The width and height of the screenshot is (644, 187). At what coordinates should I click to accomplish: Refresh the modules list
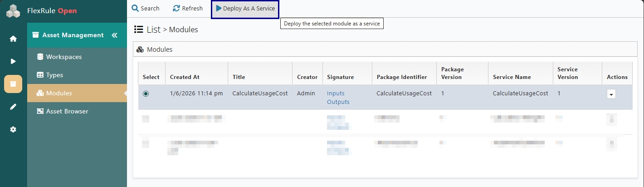pyautogui.click(x=188, y=8)
